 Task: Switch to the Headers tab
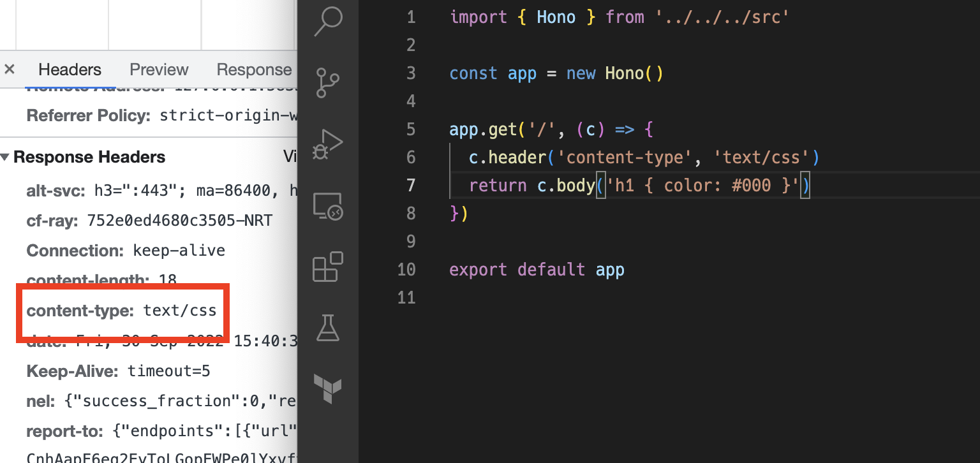pos(70,70)
